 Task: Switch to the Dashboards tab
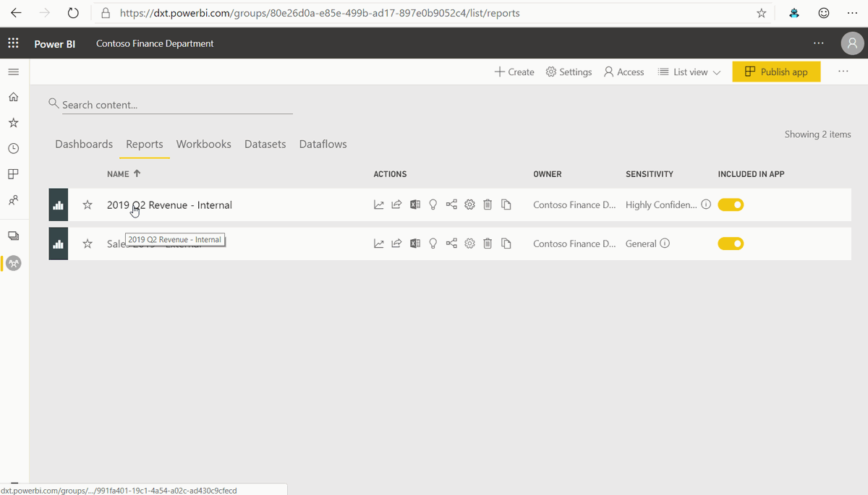83,144
